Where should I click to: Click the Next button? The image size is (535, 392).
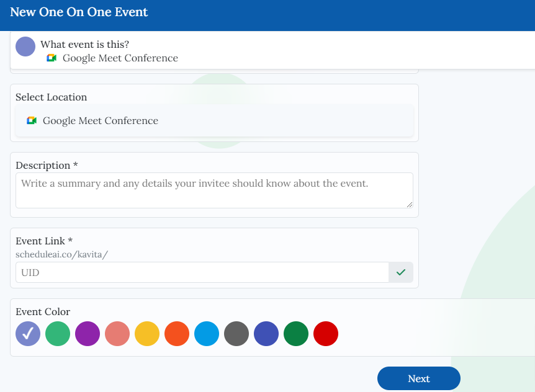click(x=419, y=378)
